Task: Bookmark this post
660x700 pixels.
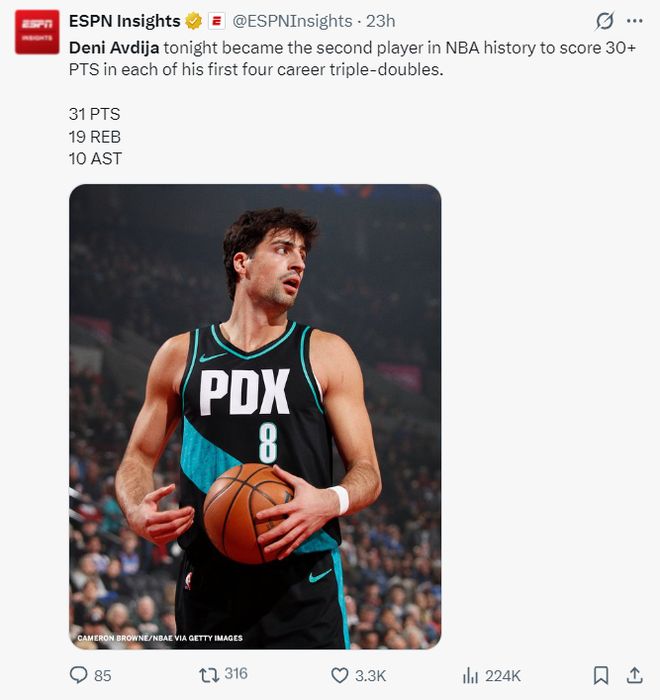Action: (x=601, y=675)
